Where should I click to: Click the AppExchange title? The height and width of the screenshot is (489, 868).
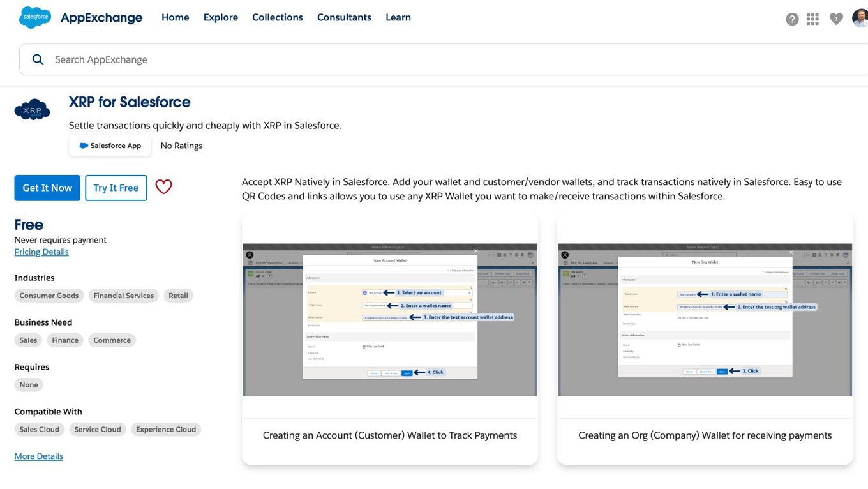click(101, 18)
